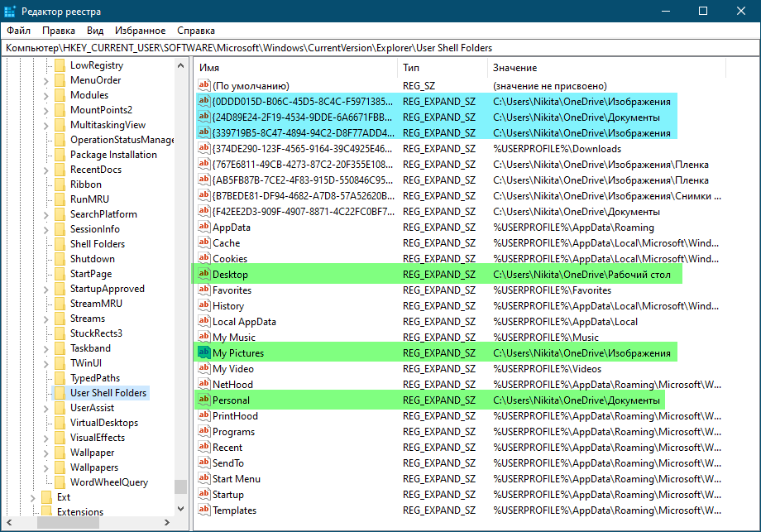Click the tree scroll-up arrow
The height and width of the screenshot is (532, 761).
(180, 65)
